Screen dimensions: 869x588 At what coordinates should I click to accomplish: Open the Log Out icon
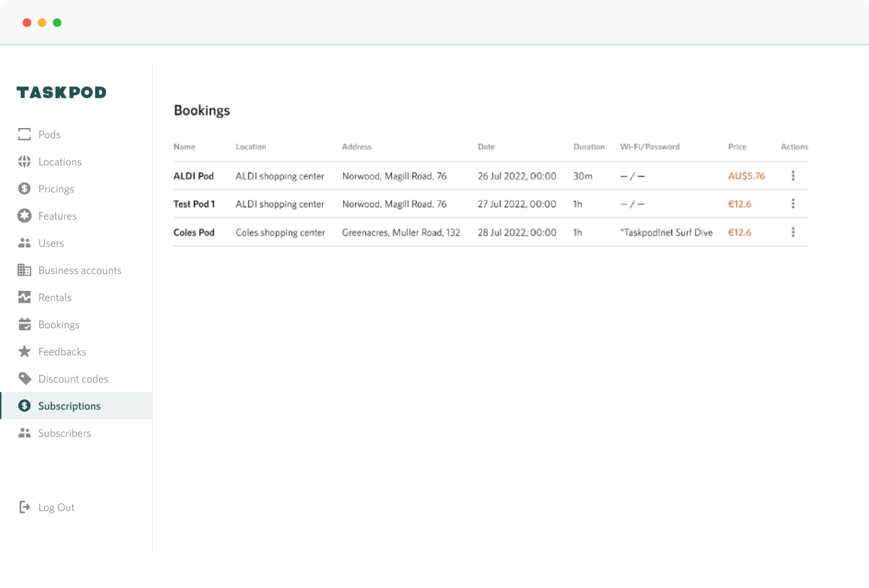tap(25, 507)
